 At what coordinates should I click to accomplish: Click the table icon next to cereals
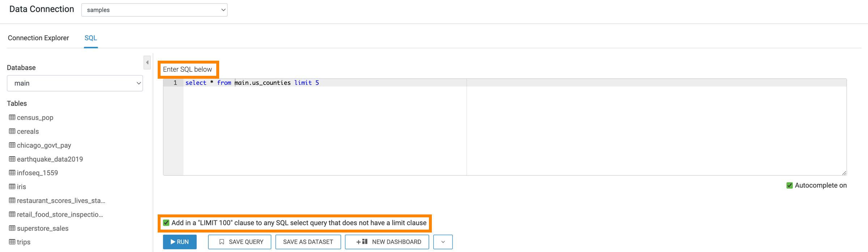tap(12, 131)
